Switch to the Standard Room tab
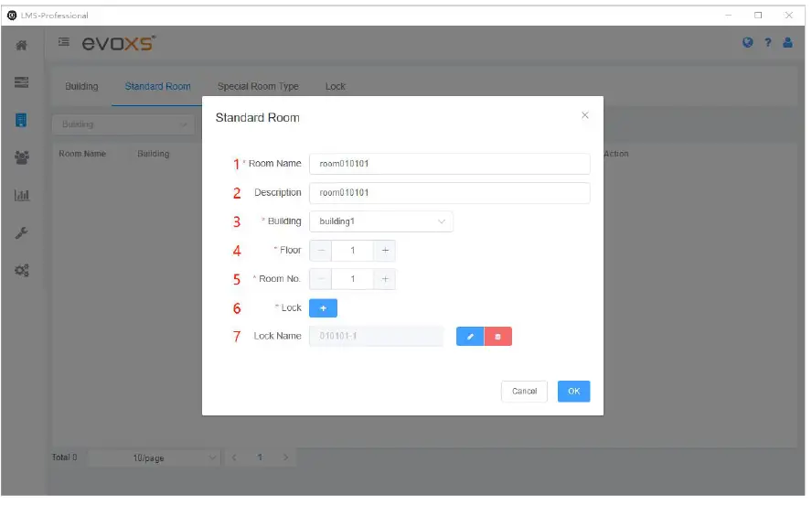812x506 pixels. click(x=157, y=87)
